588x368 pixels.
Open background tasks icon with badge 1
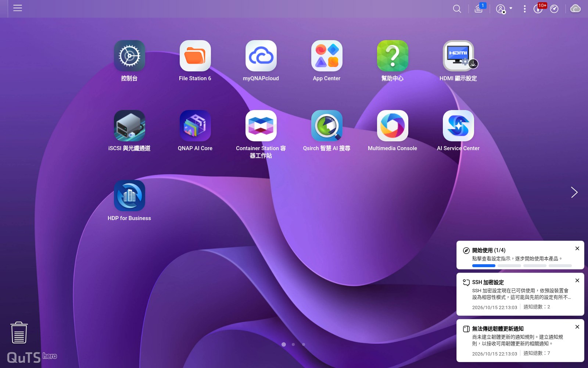[x=479, y=8]
